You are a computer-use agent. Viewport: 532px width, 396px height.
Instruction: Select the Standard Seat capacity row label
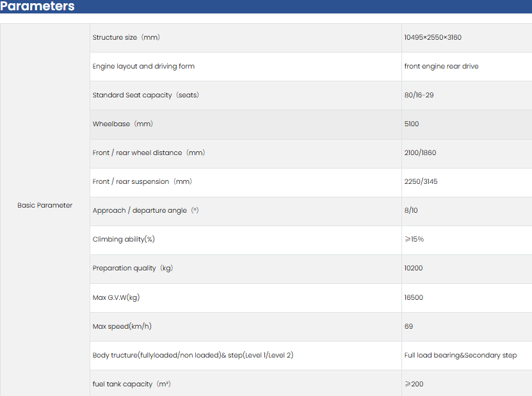pyautogui.click(x=145, y=95)
